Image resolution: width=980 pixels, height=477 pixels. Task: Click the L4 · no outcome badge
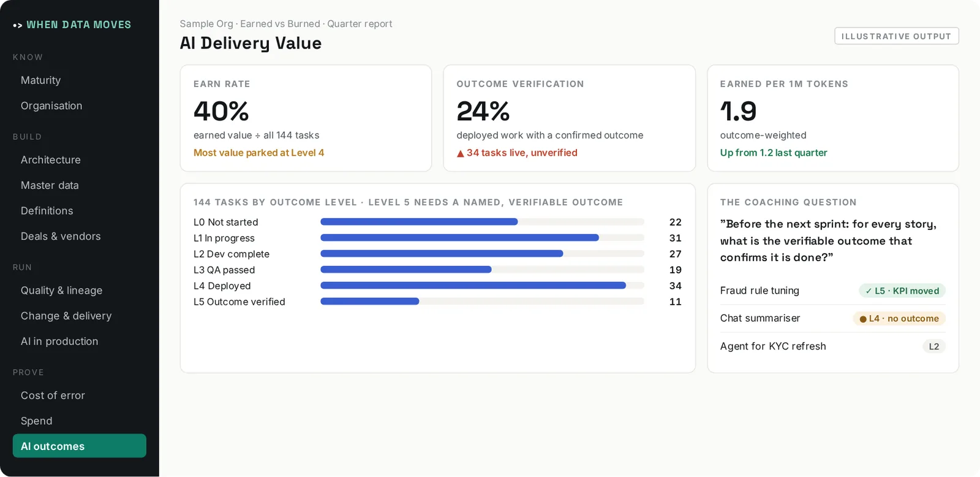point(899,318)
